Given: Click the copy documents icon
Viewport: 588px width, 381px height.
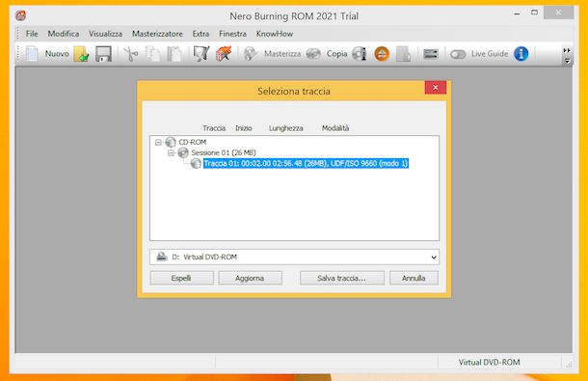Looking at the screenshot, I should [152, 54].
